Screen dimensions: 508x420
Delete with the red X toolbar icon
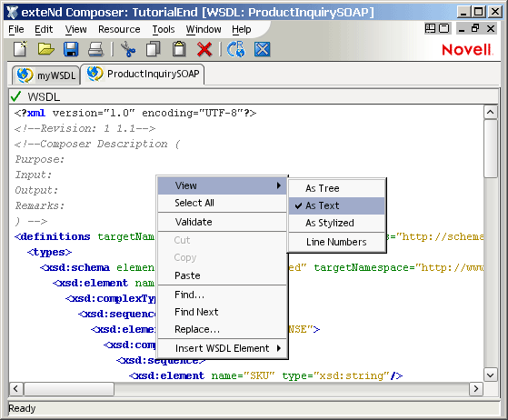pos(204,49)
